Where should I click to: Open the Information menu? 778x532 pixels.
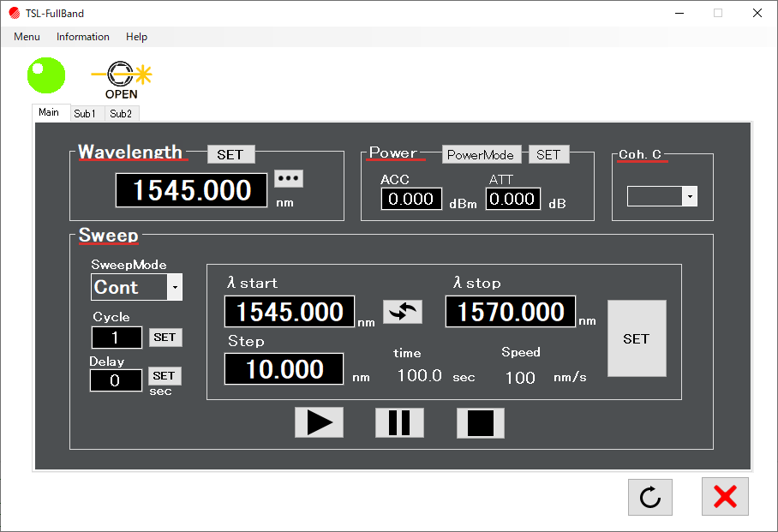point(83,37)
